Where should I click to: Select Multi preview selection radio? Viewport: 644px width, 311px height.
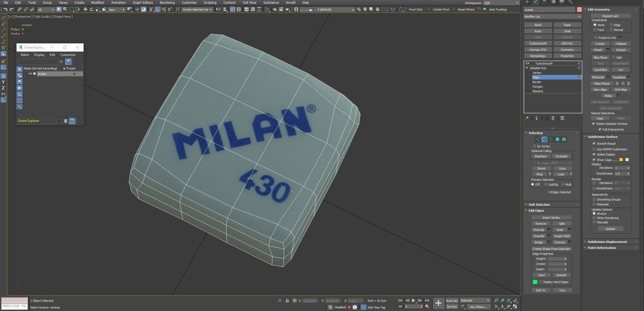[563, 184]
